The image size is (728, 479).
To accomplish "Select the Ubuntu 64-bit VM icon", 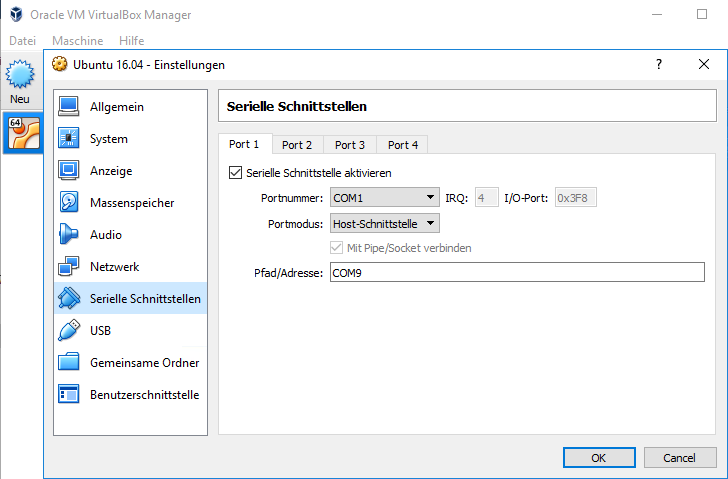I will pyautogui.click(x=23, y=134).
